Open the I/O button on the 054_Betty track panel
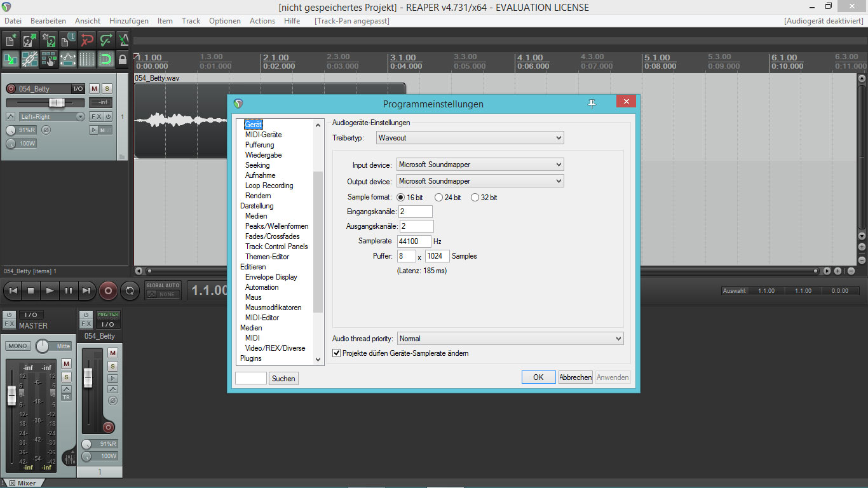This screenshot has width=868, height=488. click(78, 88)
